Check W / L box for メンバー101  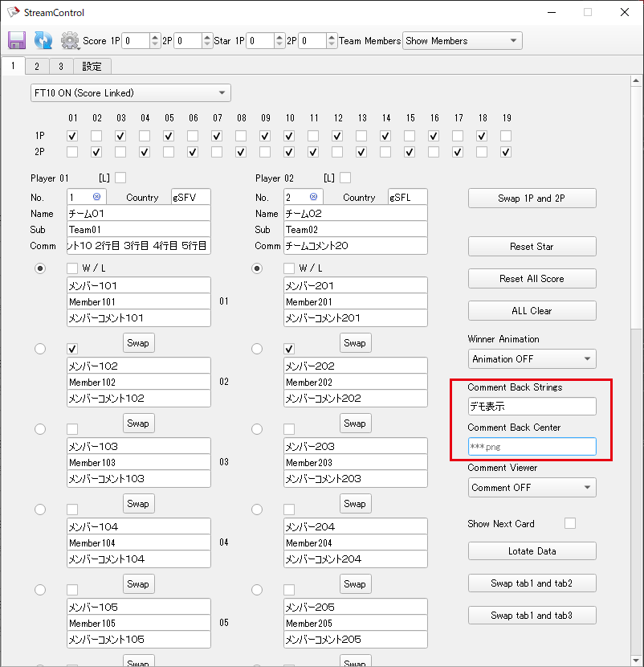[72, 268]
